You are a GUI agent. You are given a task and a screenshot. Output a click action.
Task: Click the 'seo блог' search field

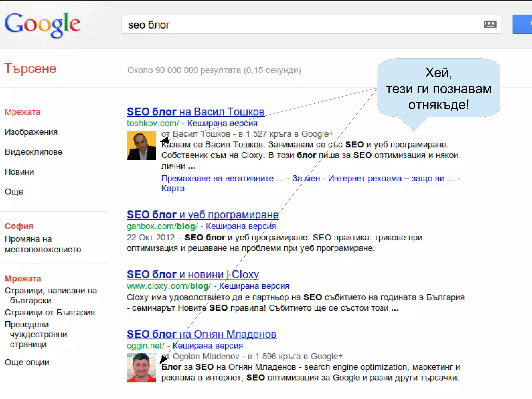click(x=286, y=24)
